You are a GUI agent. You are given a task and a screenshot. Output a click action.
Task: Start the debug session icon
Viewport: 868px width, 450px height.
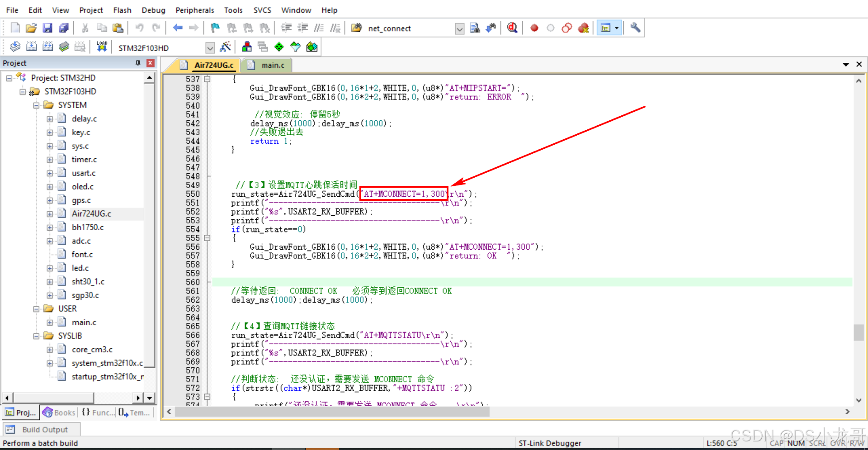tap(512, 28)
